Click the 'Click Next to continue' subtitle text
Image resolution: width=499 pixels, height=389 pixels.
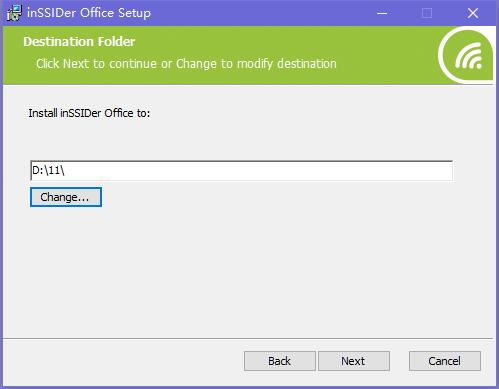click(x=186, y=64)
